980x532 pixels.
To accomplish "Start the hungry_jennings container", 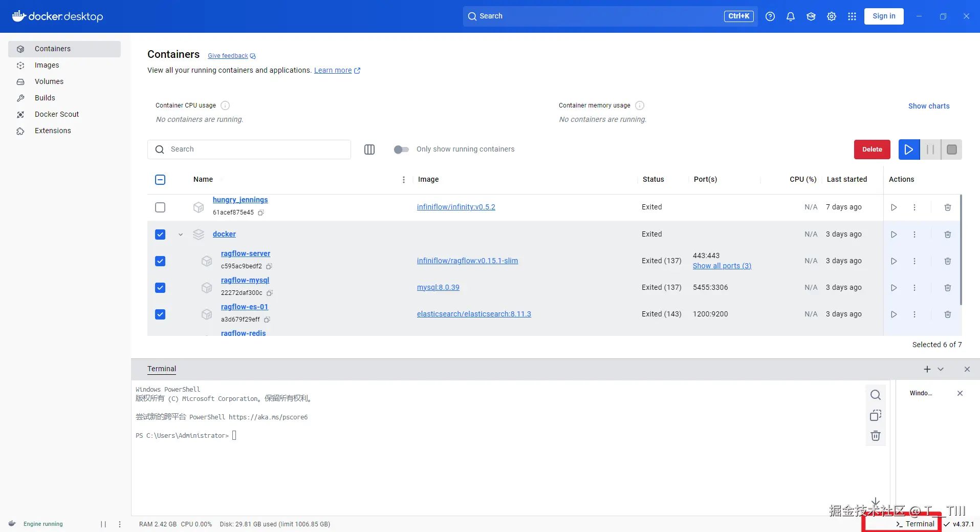I will tap(894, 207).
